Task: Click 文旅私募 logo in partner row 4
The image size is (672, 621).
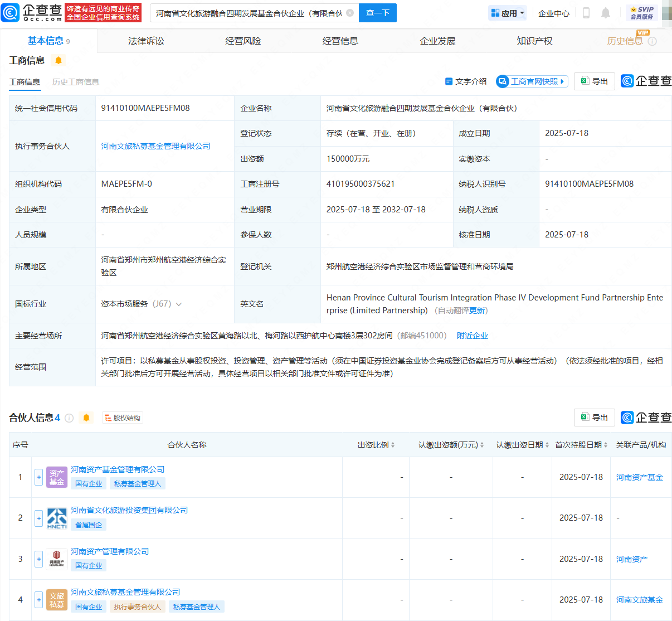Action: [x=57, y=600]
